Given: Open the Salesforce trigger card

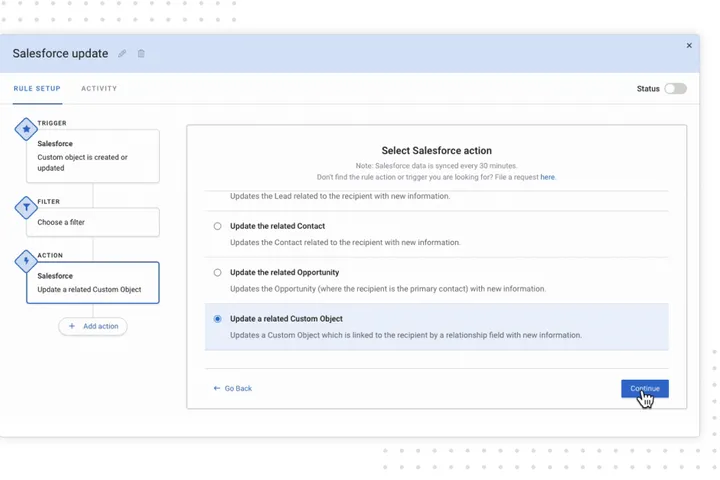Looking at the screenshot, I should 93,156.
